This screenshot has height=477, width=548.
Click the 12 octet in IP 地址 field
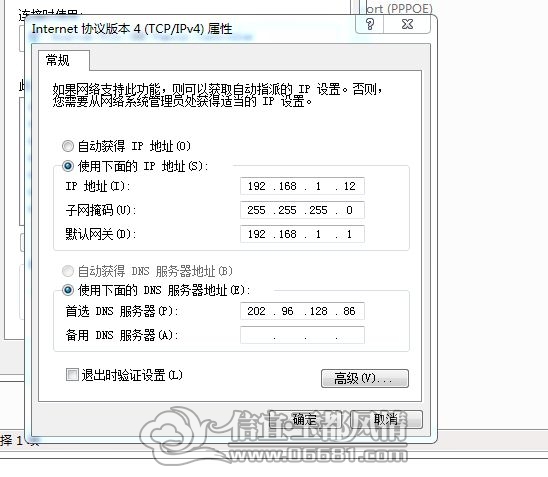[x=349, y=186]
